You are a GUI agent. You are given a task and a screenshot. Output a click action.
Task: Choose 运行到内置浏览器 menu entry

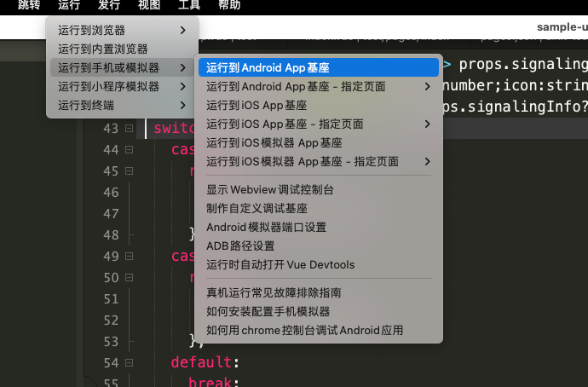(x=122, y=49)
